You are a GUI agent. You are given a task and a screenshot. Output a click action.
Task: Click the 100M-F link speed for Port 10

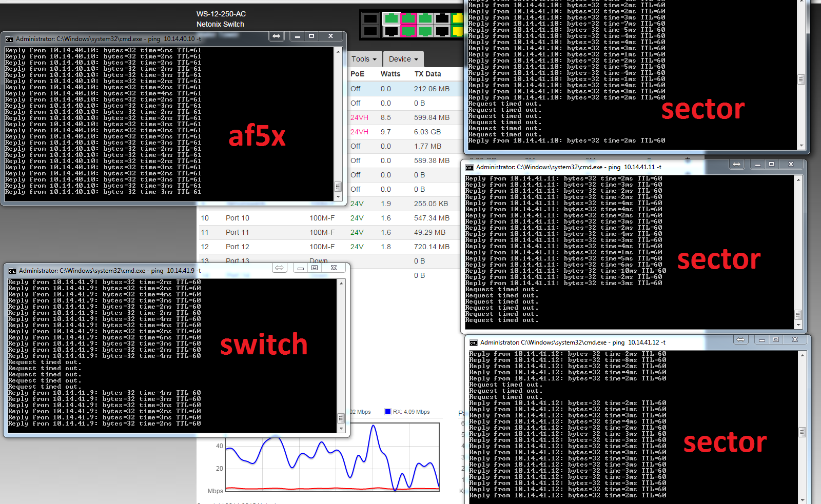tap(322, 218)
